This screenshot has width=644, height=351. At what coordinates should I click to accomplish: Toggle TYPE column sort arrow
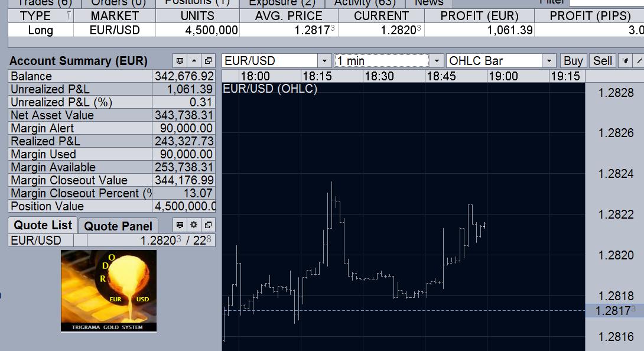pos(69,16)
